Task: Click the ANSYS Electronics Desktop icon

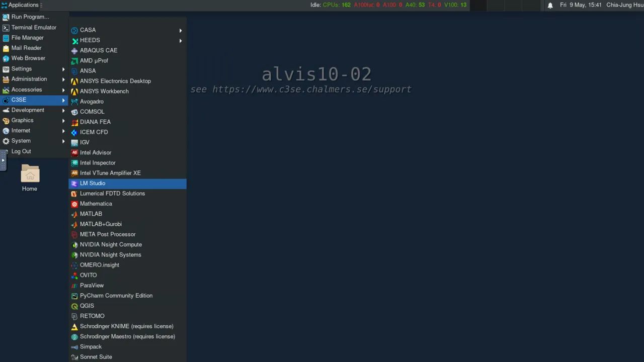Action: click(x=74, y=81)
